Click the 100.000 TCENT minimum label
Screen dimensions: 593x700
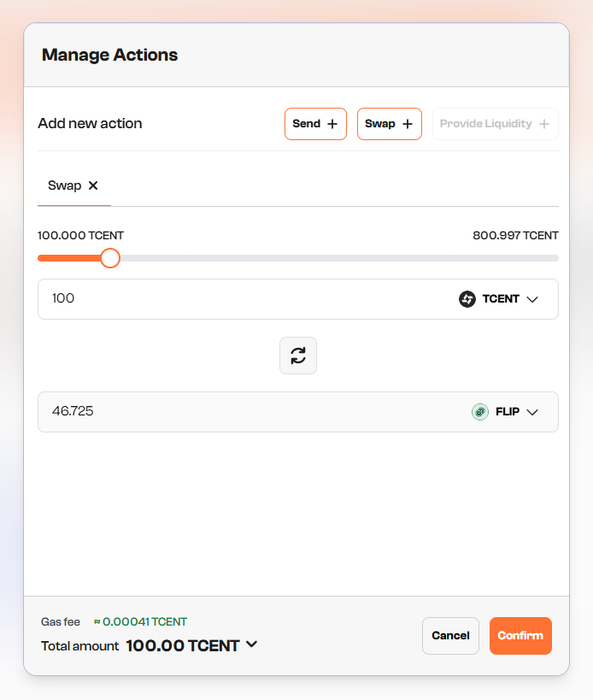point(80,236)
